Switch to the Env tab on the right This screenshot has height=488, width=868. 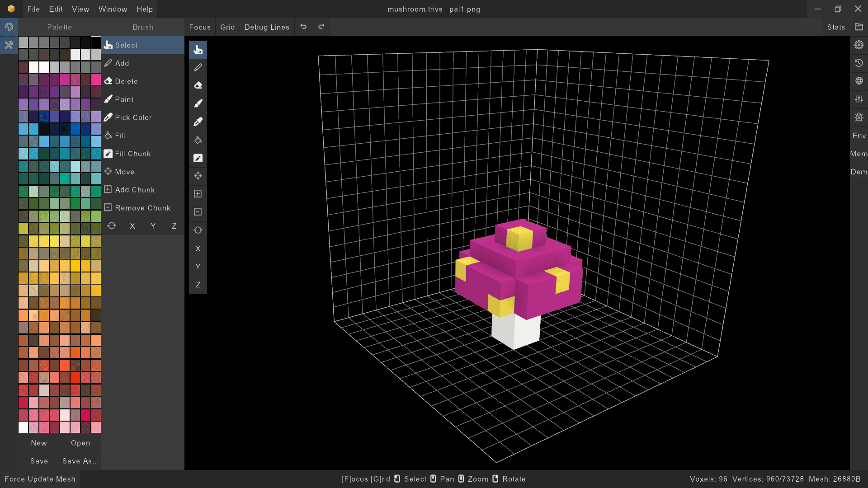[859, 135]
